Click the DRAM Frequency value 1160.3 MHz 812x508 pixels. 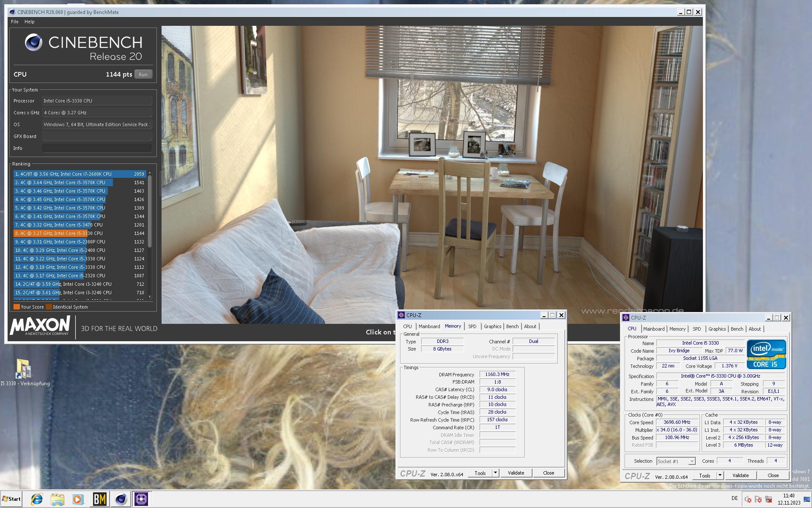[497, 375]
